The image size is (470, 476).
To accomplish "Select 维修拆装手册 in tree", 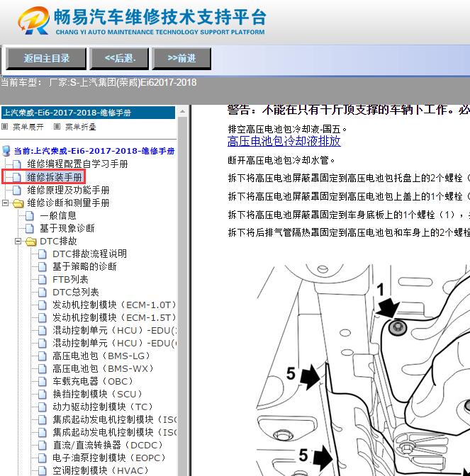I will (x=55, y=177).
